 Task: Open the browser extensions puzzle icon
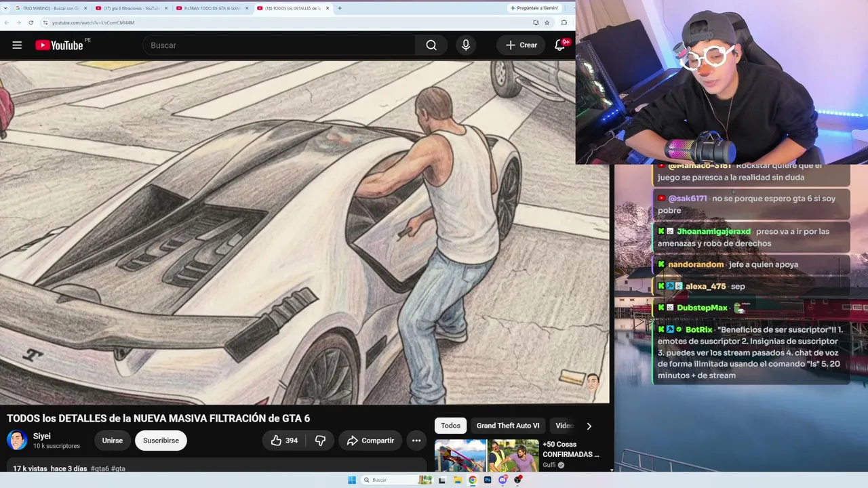click(564, 22)
